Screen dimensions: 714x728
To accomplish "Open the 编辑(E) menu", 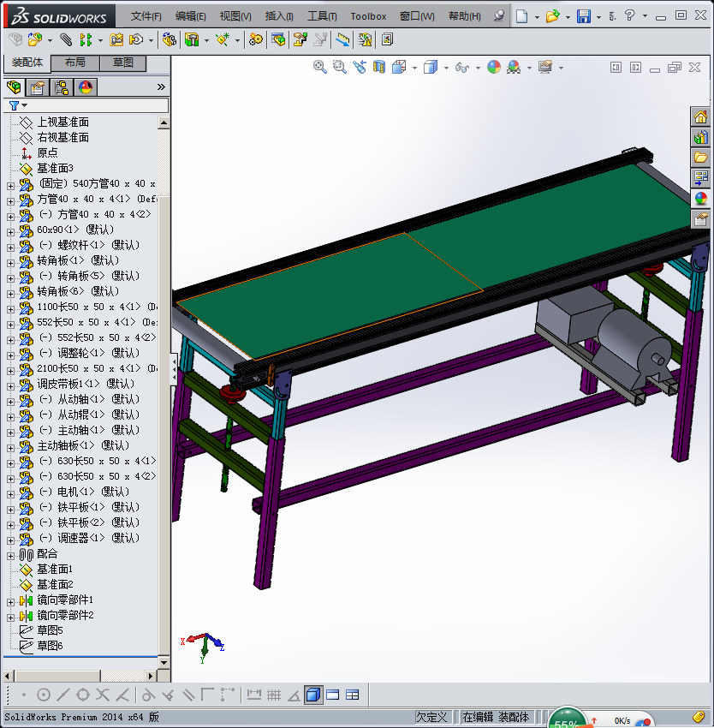I will 190,16.
